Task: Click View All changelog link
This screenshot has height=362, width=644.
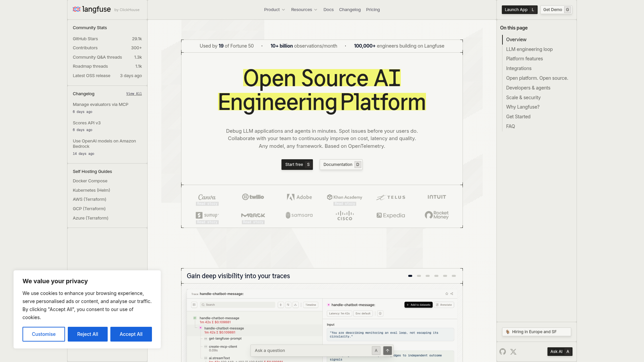Action: point(134,94)
